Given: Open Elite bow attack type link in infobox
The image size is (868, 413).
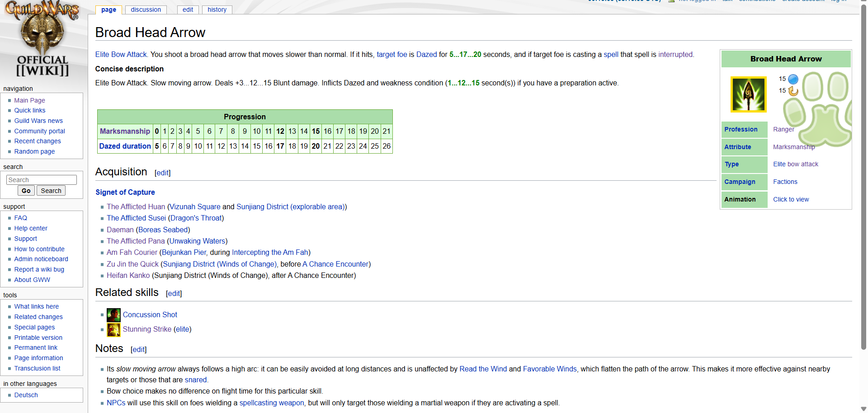Looking at the screenshot, I should tap(796, 164).
